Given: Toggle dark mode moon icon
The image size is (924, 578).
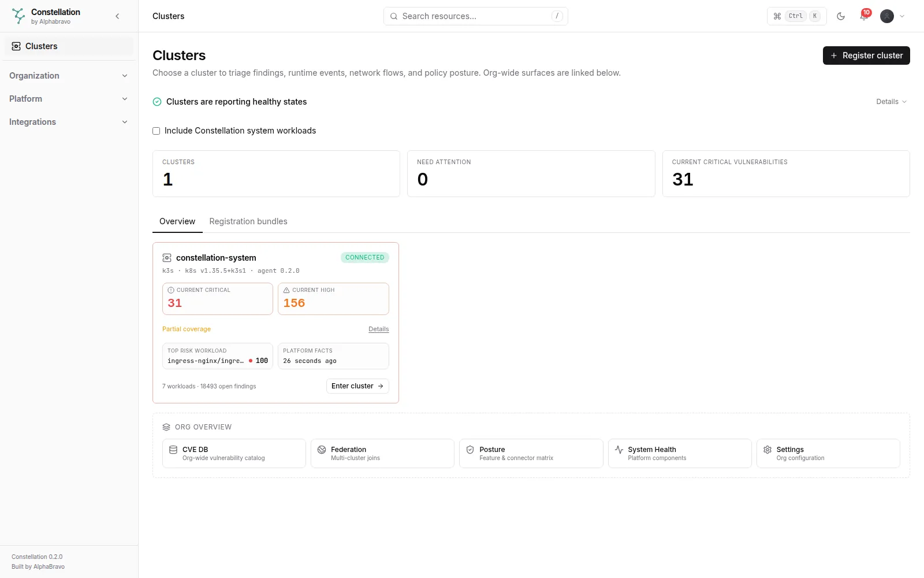Looking at the screenshot, I should [841, 16].
